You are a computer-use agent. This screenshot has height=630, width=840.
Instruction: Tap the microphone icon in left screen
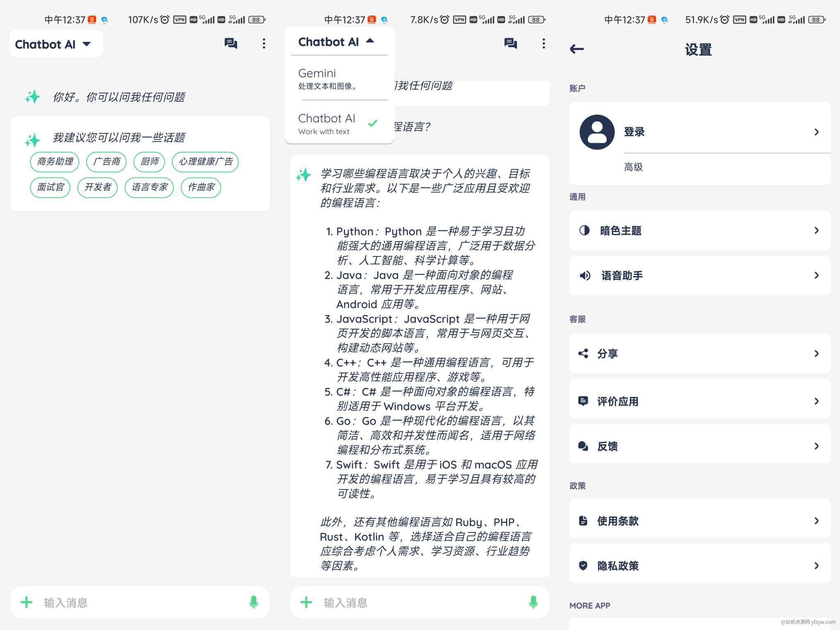[253, 602]
